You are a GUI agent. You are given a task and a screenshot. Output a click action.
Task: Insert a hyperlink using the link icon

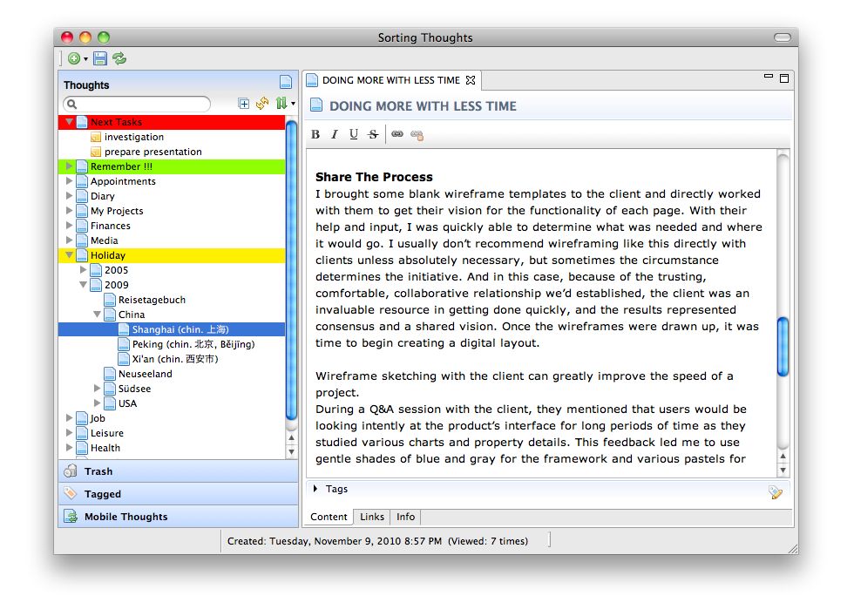(397, 134)
